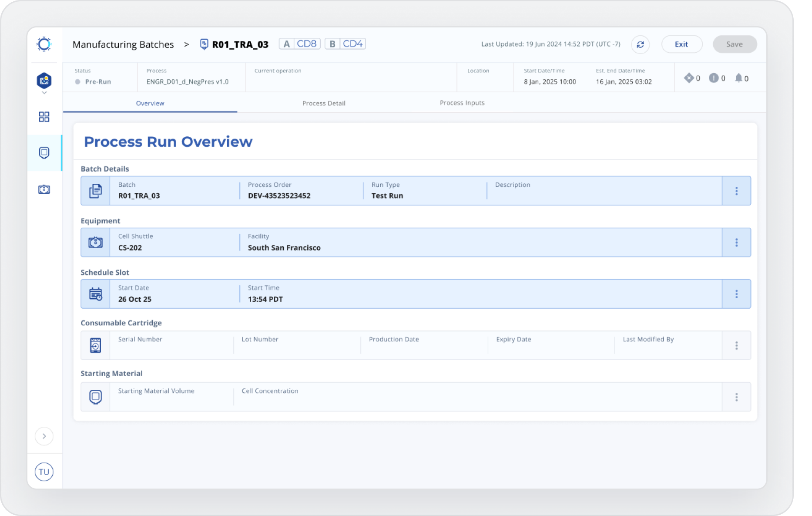Click the Cell Concentration field
The width and height of the screenshot is (812, 516).
coord(477,397)
